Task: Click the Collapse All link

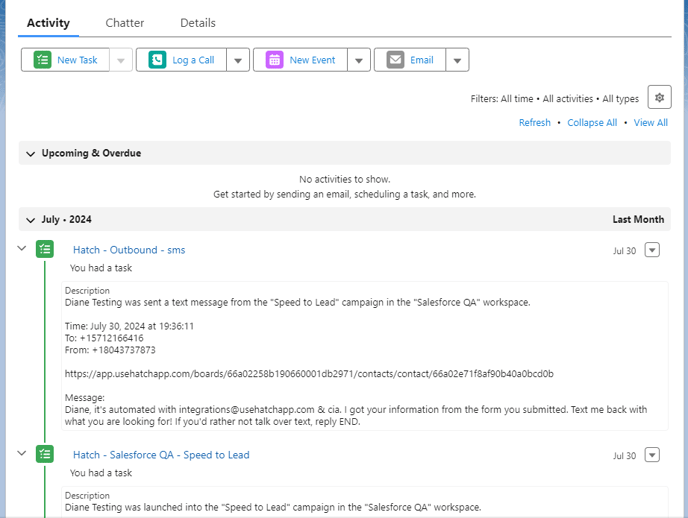Action: coord(592,123)
